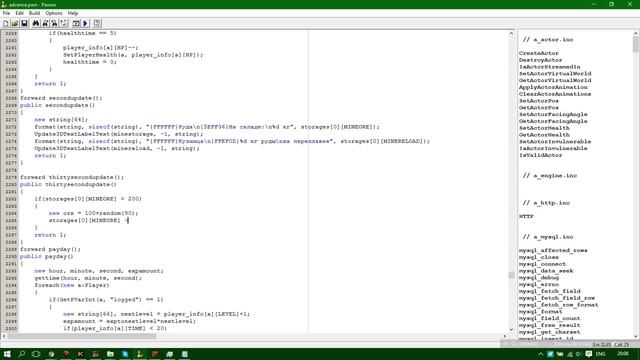Click the Run options toolbar icon

pyautogui.click(x=97, y=23)
